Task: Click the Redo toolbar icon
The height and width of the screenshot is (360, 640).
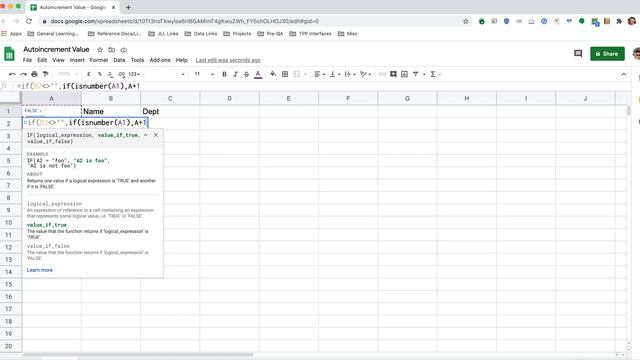Action: [23, 74]
